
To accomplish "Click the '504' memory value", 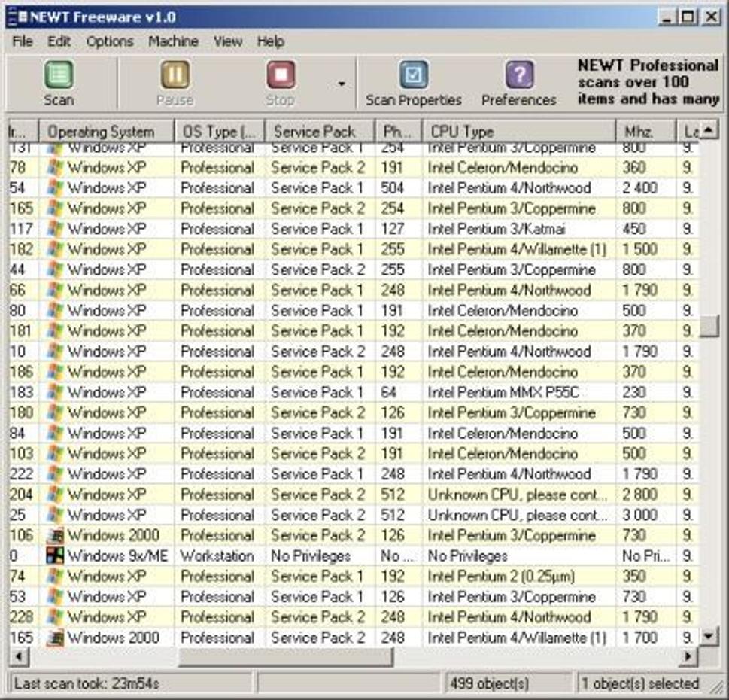I will click(x=393, y=188).
